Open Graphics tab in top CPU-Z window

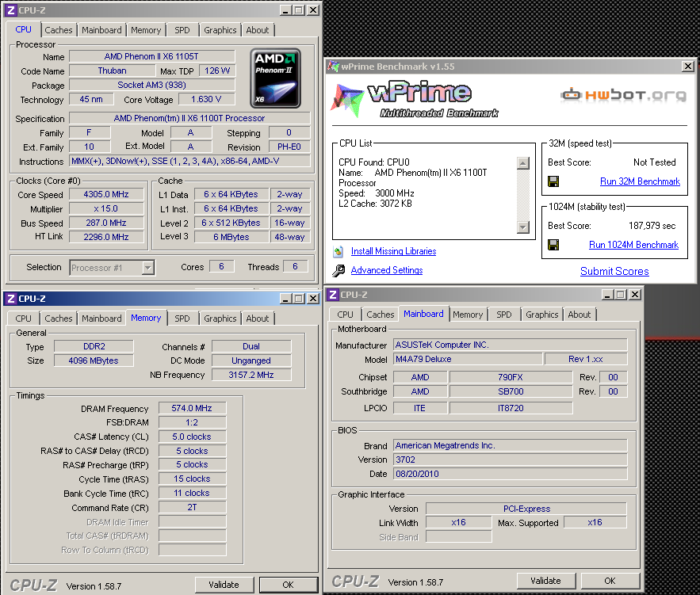point(220,30)
